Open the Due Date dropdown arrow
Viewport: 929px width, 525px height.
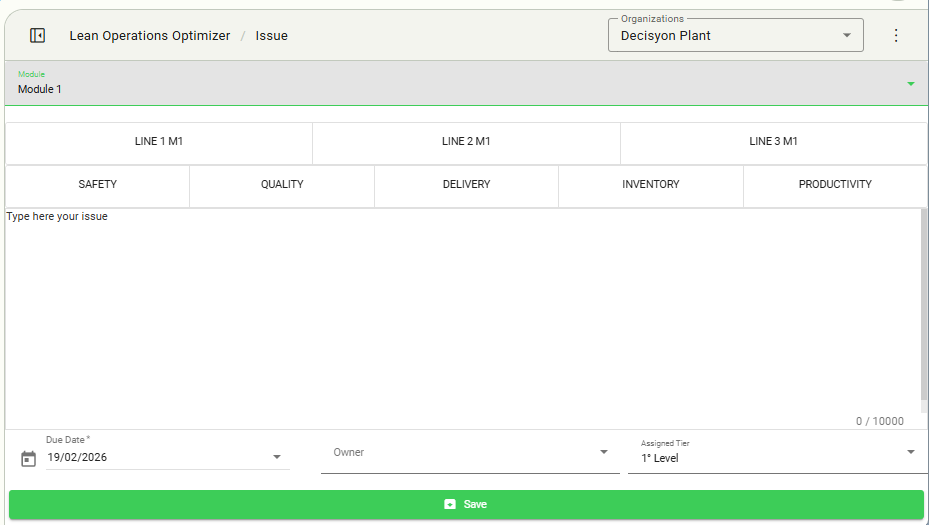(277, 458)
